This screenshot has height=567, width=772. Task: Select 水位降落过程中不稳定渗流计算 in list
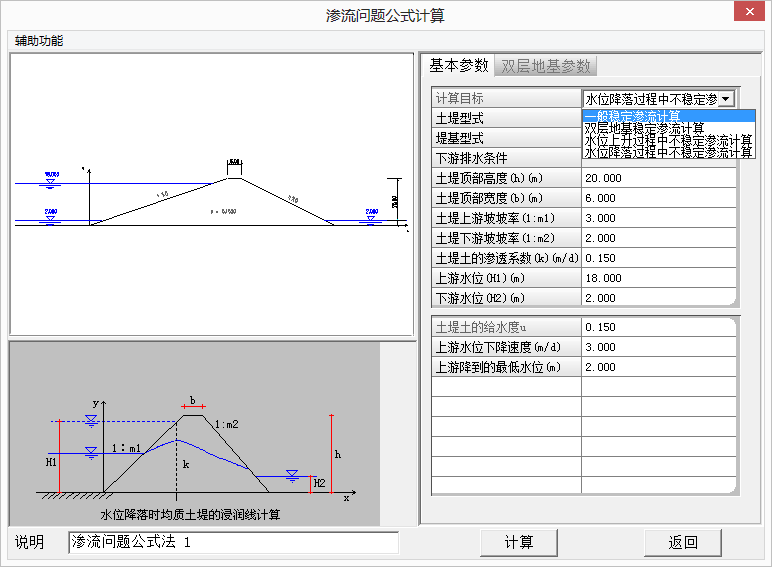(x=668, y=153)
